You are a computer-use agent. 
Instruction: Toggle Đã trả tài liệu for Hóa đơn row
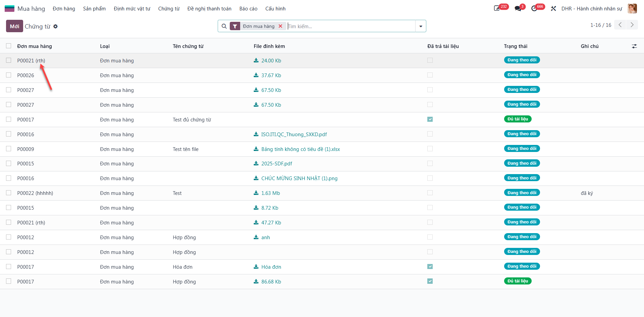pos(430,267)
